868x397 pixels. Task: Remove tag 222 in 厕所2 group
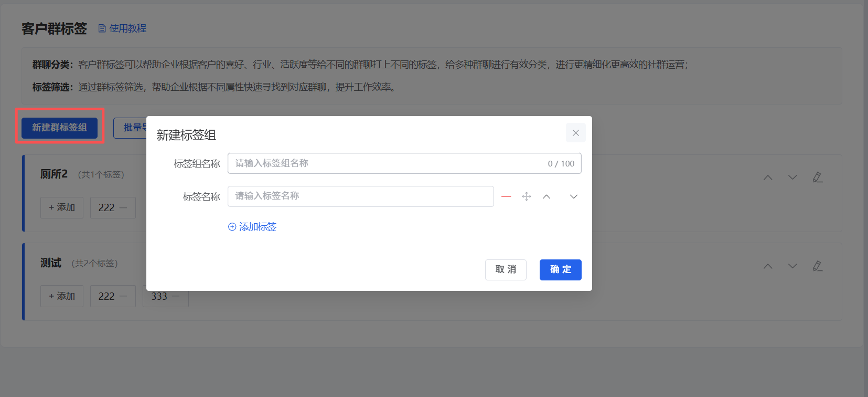pos(123,207)
